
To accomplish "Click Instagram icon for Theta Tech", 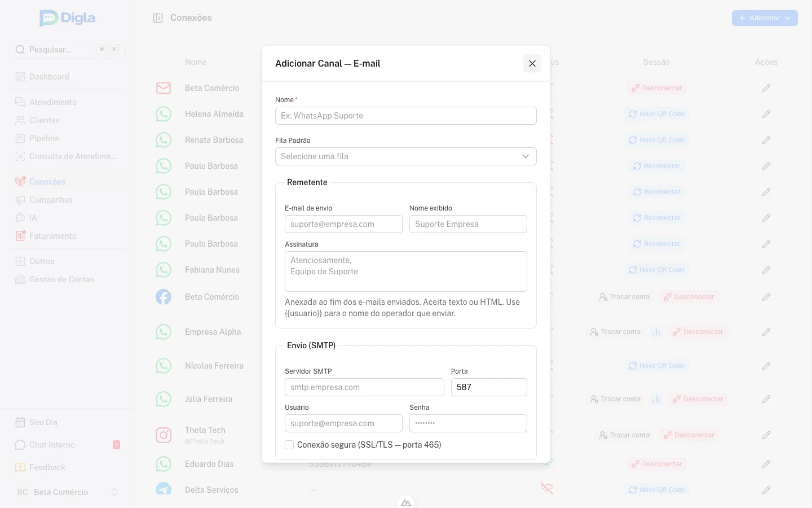I will (164, 435).
